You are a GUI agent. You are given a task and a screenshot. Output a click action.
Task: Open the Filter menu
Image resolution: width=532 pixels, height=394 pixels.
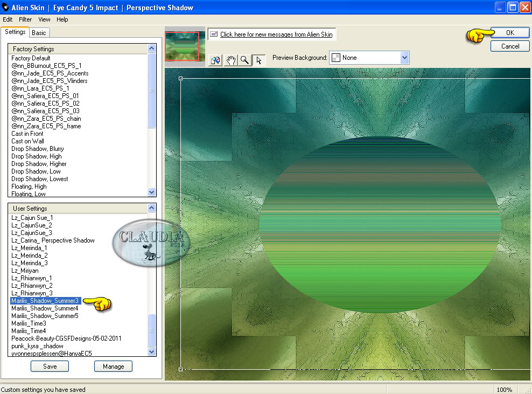pyautogui.click(x=25, y=19)
